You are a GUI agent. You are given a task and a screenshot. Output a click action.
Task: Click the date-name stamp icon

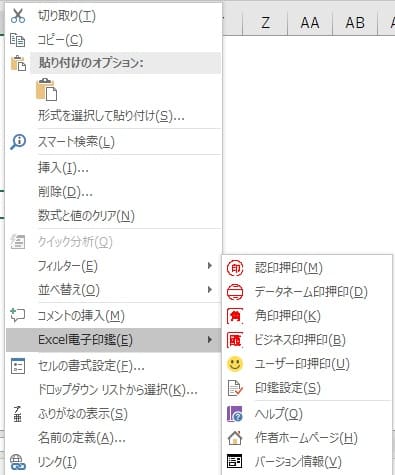(x=235, y=292)
